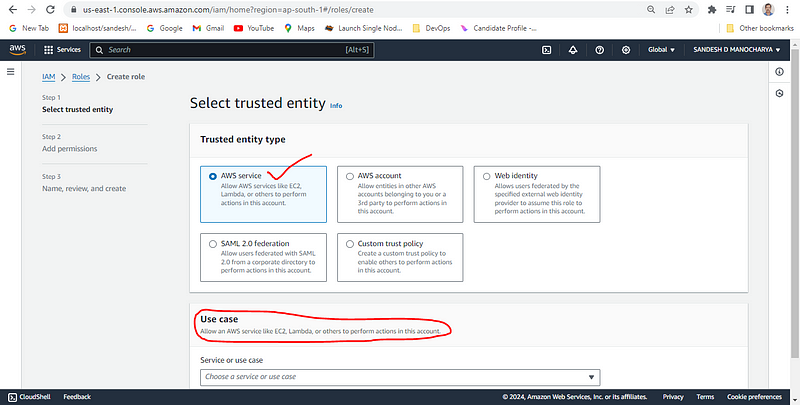This screenshot has width=800, height=405.
Task: View site information lock icon
Action: [x=74, y=10]
